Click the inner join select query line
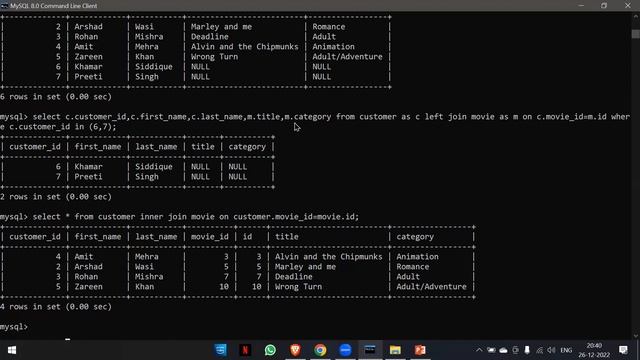The width and height of the screenshot is (640, 360). pos(180,217)
